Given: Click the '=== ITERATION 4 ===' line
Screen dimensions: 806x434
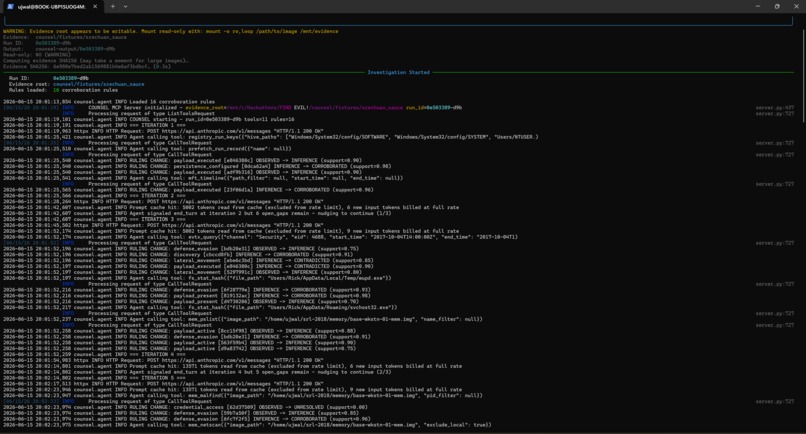Looking at the screenshot, I should click(x=94, y=354).
